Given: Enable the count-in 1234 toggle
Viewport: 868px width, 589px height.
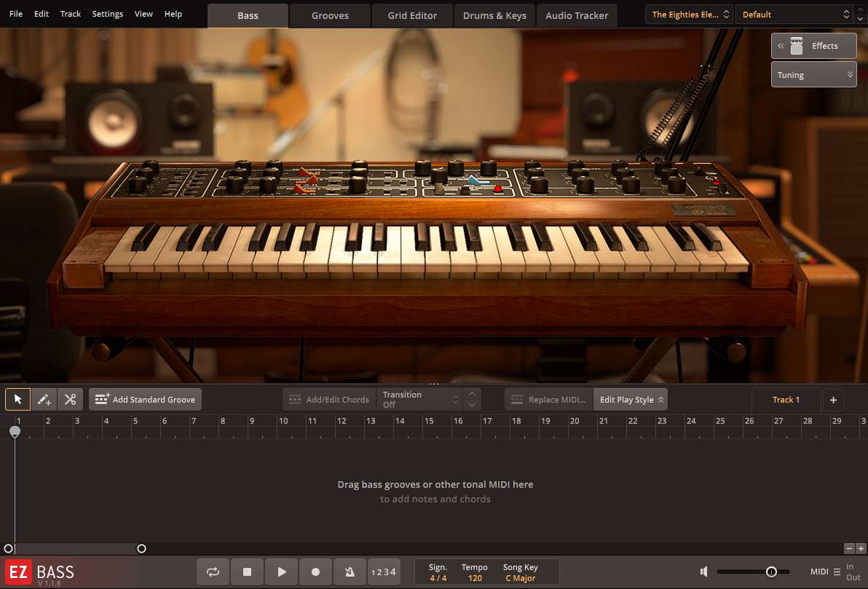Looking at the screenshot, I should click(x=384, y=572).
